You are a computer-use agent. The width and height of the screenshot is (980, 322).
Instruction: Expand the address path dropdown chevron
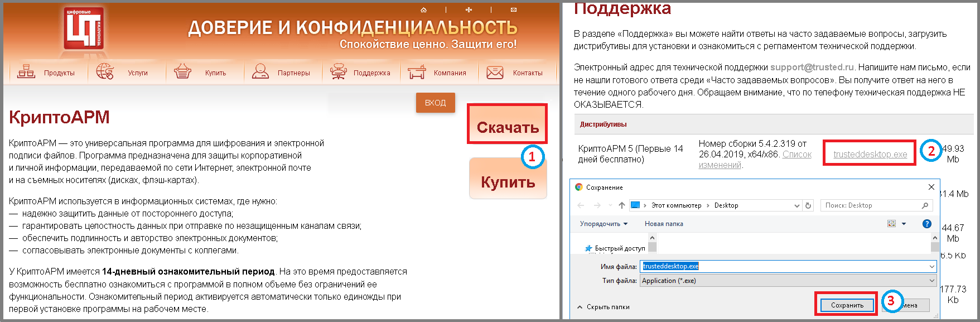(797, 205)
